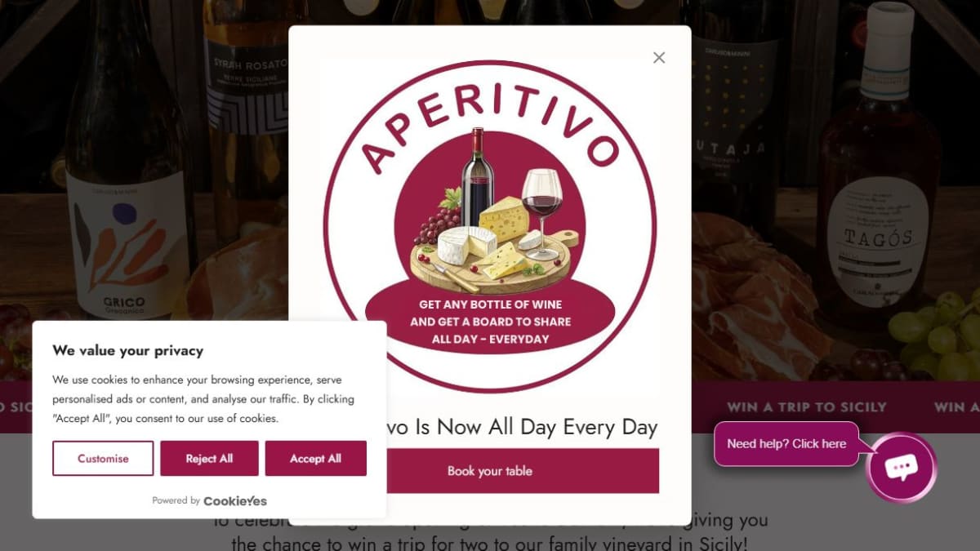Click the "We value your privacy" heading
Viewport: 980px width, 551px height.
tap(128, 350)
